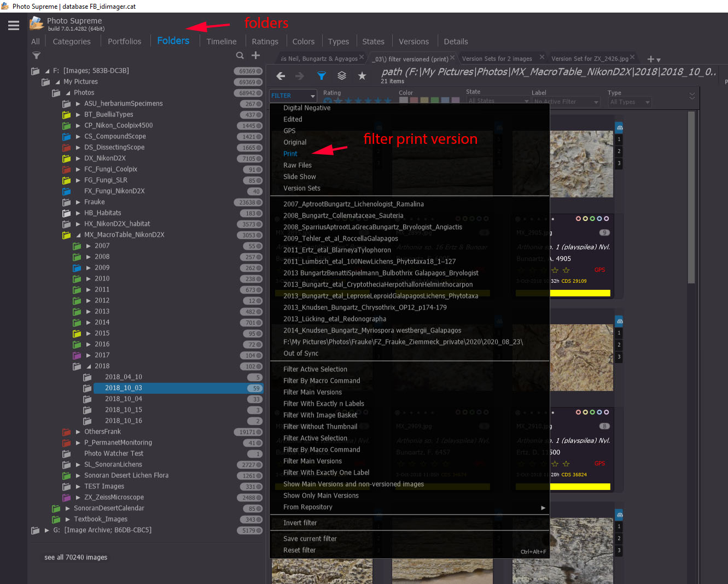Click the GPS indicator on the MX_2910.jpg card
Viewport: 728px width, 584px height.
(599, 464)
